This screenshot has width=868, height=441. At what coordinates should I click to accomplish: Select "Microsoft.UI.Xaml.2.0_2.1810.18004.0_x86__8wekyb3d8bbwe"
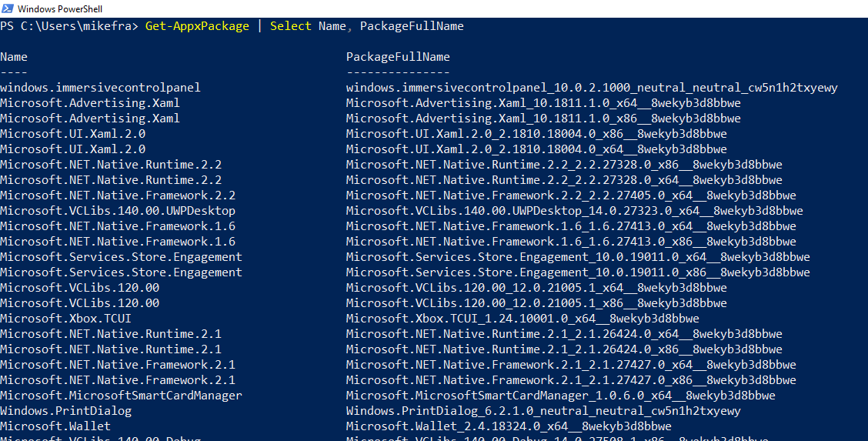(536, 134)
